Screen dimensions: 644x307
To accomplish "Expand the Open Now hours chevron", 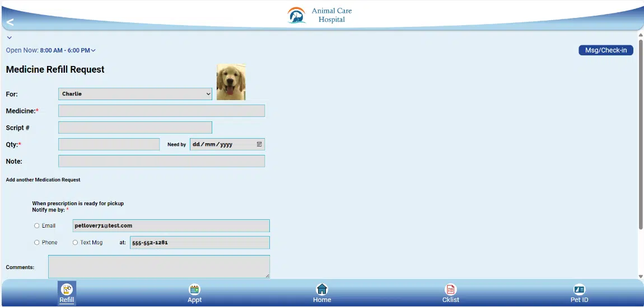I will pos(94,51).
